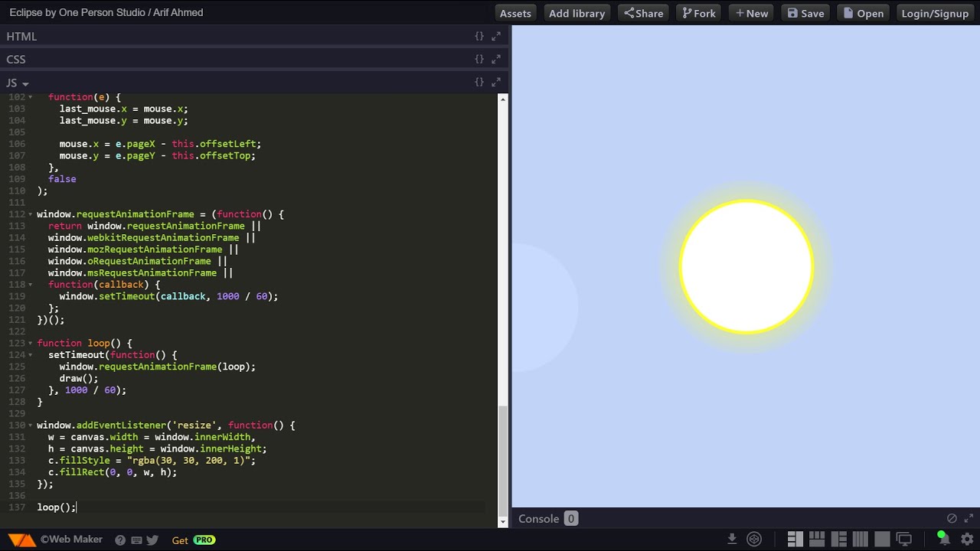Click 'window.msRequestAnimationFrame ||' code line

pyautogui.click(x=140, y=273)
